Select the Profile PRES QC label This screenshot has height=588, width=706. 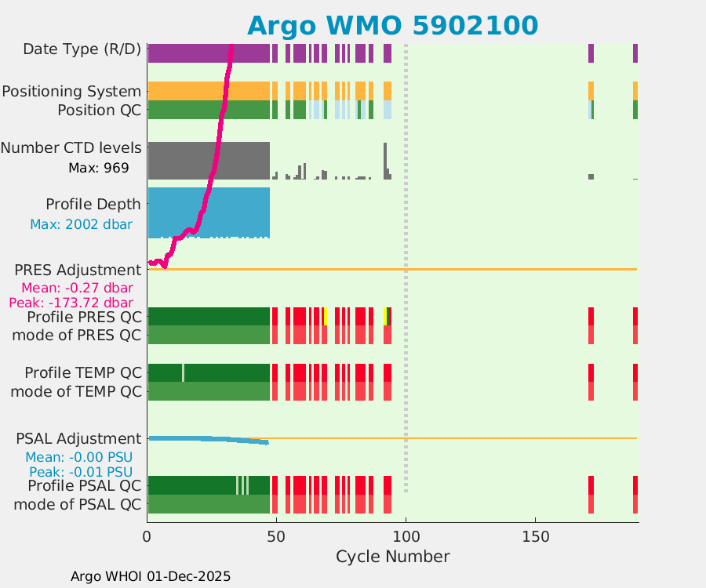point(84,317)
